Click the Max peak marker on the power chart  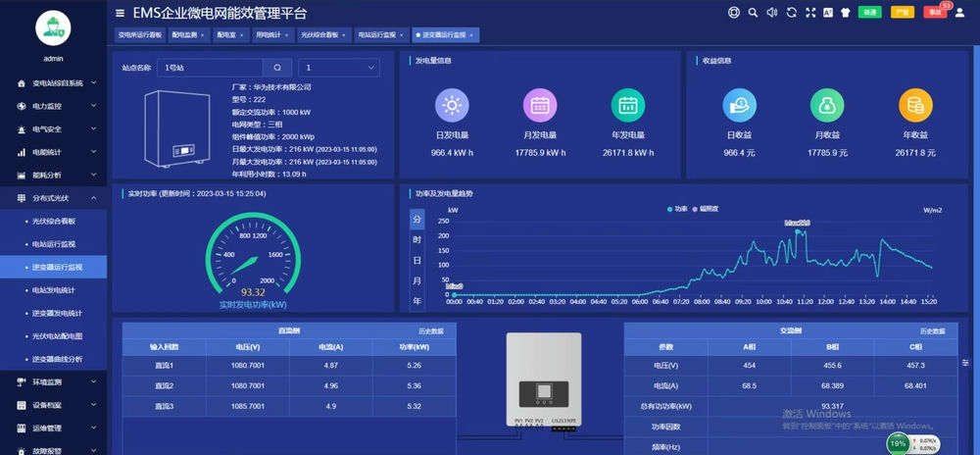click(x=797, y=224)
